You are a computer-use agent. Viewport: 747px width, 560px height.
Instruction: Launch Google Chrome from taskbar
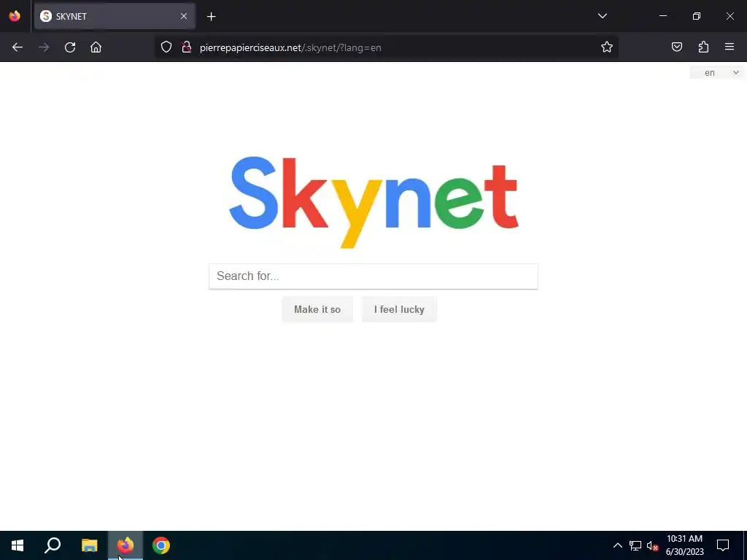161,545
